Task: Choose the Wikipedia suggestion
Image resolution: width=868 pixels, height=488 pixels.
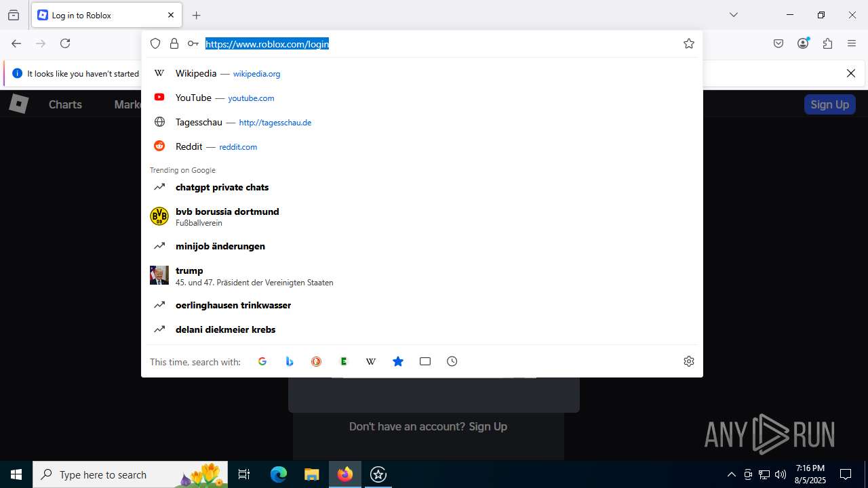Action: pyautogui.click(x=422, y=73)
